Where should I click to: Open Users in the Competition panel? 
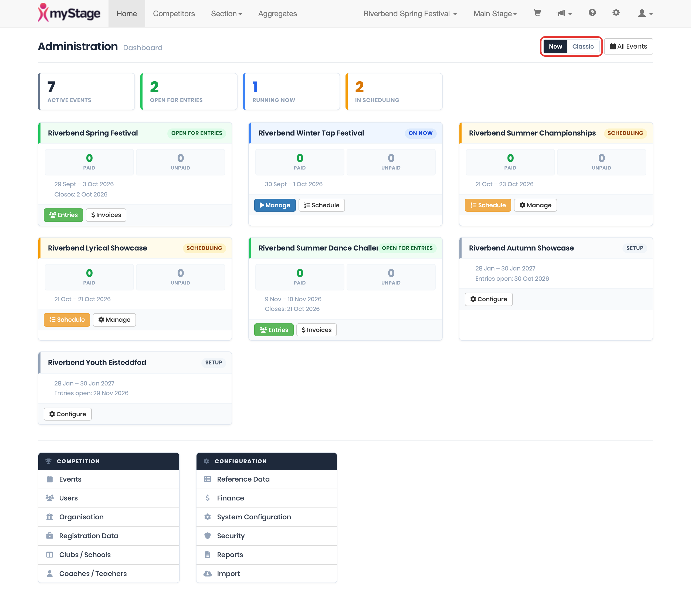(x=109, y=498)
